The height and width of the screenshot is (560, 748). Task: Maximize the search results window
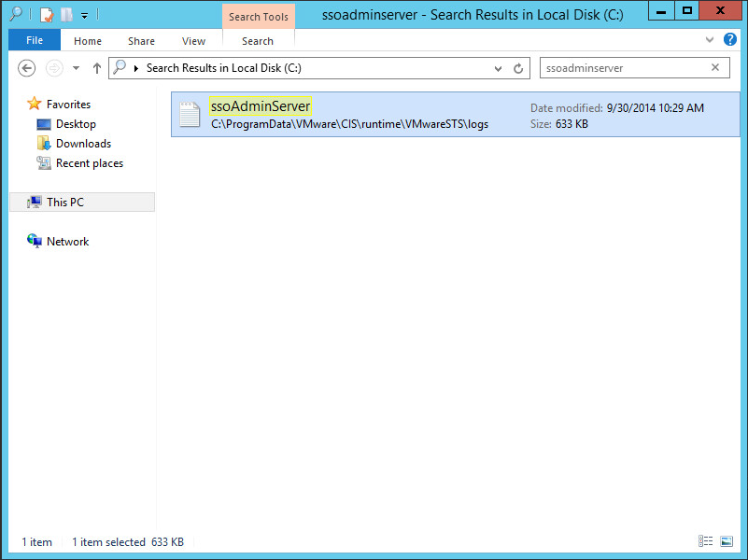687,11
